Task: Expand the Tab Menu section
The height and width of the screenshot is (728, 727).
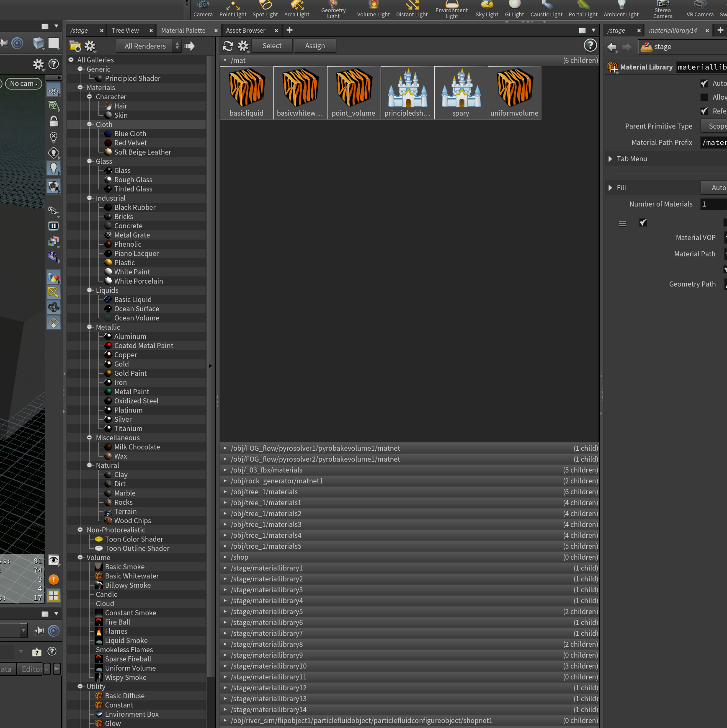Action: tap(632, 159)
